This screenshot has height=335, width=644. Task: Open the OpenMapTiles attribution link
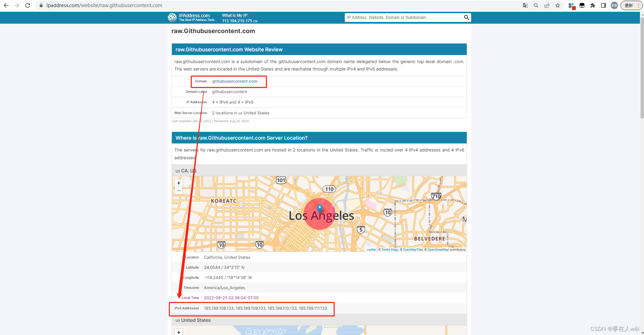click(x=413, y=250)
